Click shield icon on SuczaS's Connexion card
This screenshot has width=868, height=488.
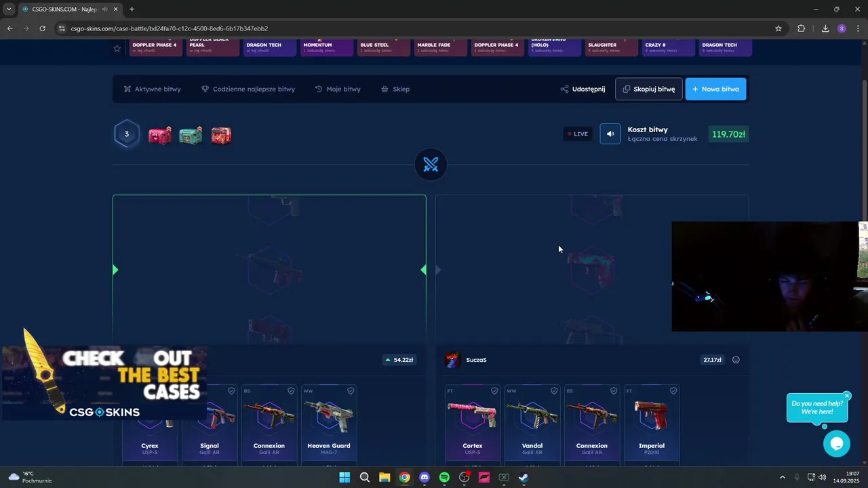614,391
